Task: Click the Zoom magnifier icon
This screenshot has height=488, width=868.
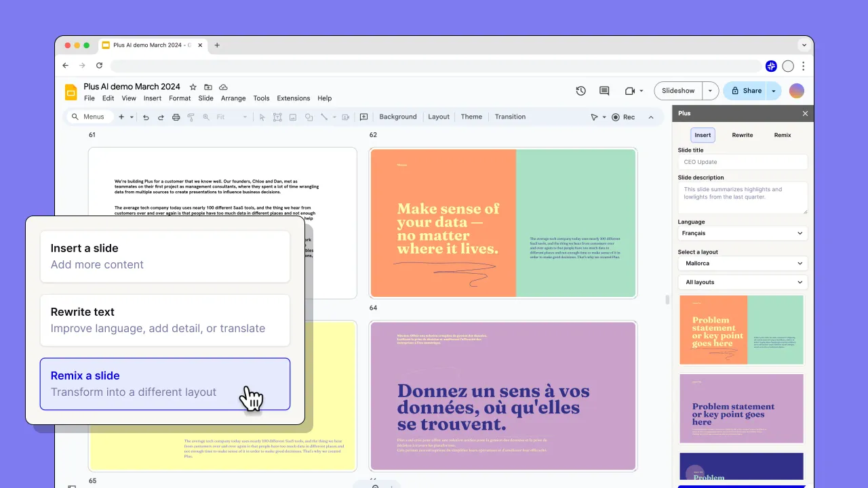Action: click(206, 117)
